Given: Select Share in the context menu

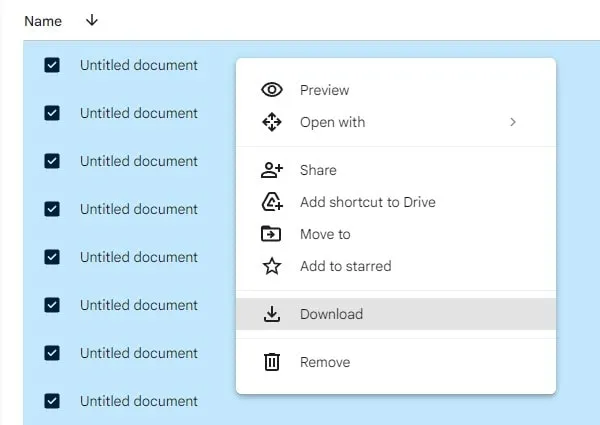Looking at the screenshot, I should tap(396, 170).
